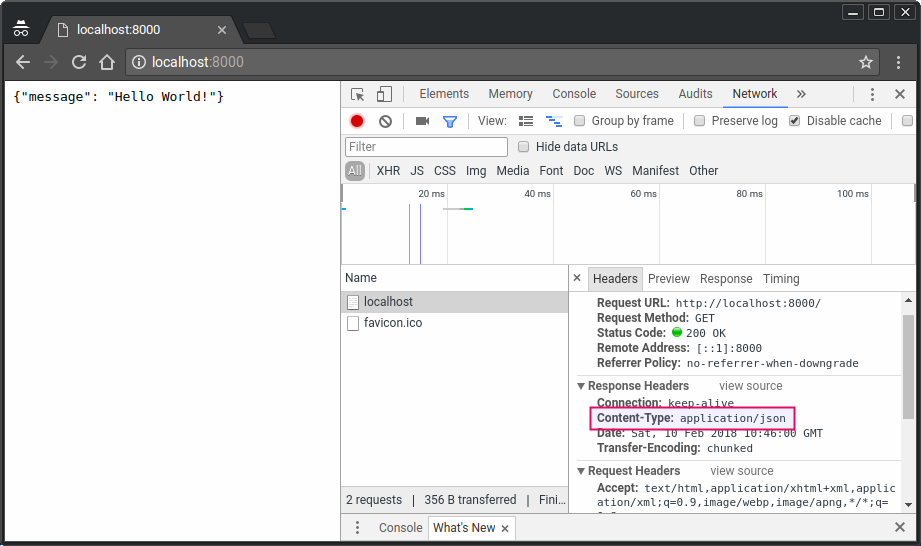Click the network Filter text field
This screenshot has height=546, width=921.
(426, 147)
